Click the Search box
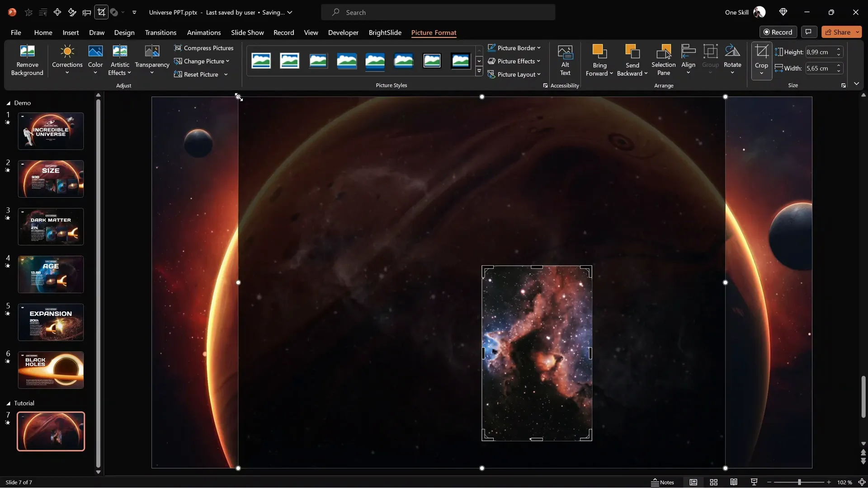This screenshot has width=868, height=488. coord(438,12)
